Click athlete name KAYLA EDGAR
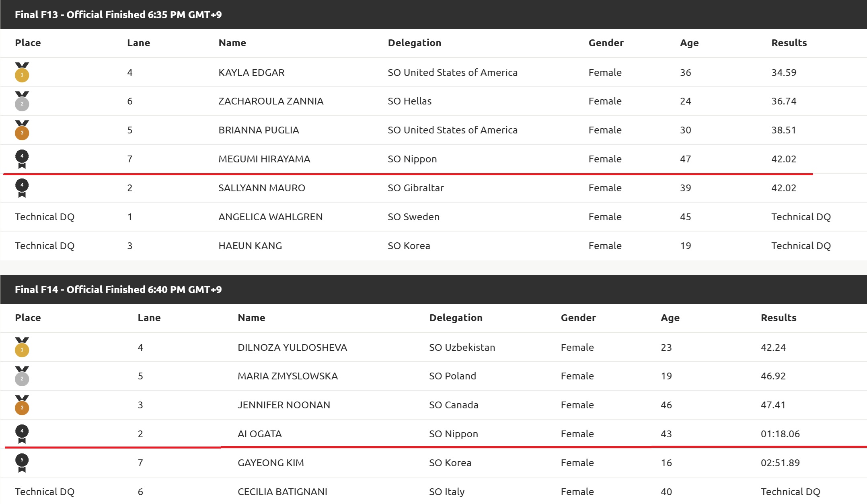867x504 pixels. pyautogui.click(x=251, y=73)
